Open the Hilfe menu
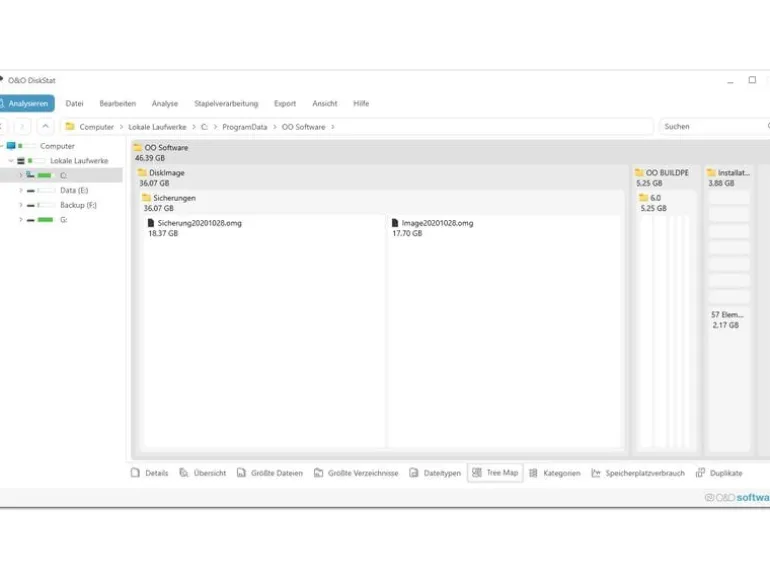 [361, 104]
